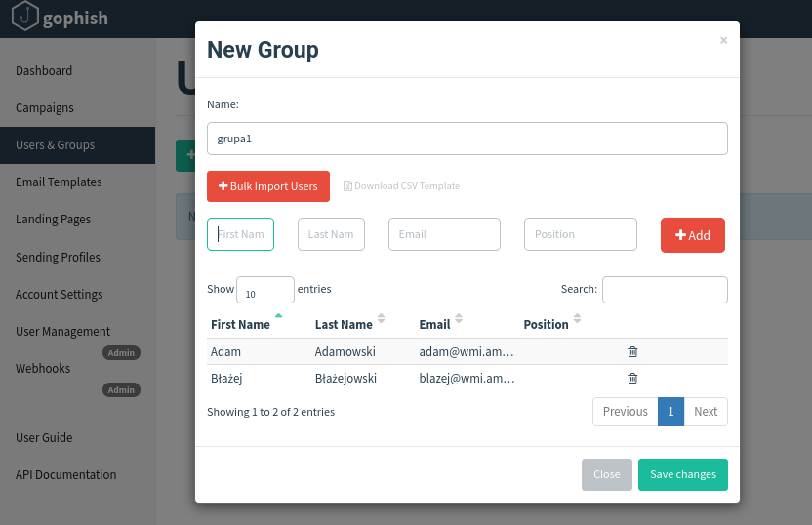Sort table by First Name column arrow
This screenshot has height=525, width=812.
pyautogui.click(x=278, y=317)
